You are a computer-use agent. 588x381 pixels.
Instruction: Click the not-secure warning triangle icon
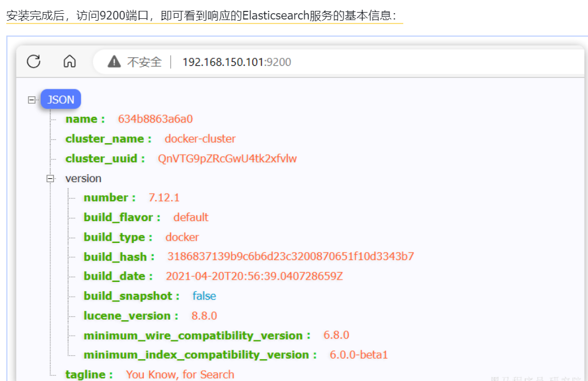[x=114, y=61]
